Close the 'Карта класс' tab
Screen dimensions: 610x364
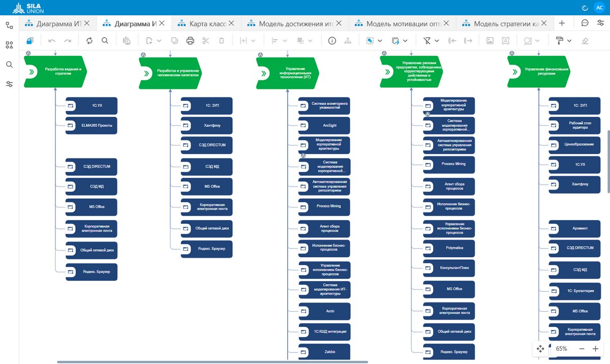click(232, 23)
